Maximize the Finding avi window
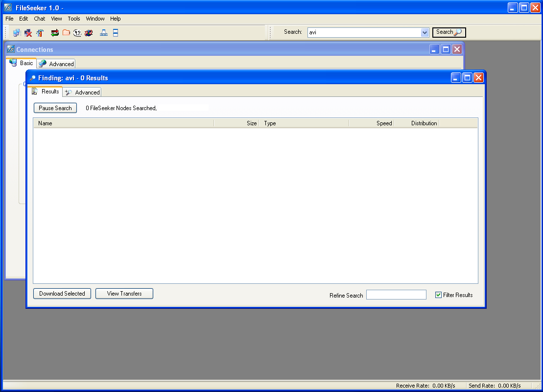Viewport: 543px width, 392px height. tap(467, 78)
